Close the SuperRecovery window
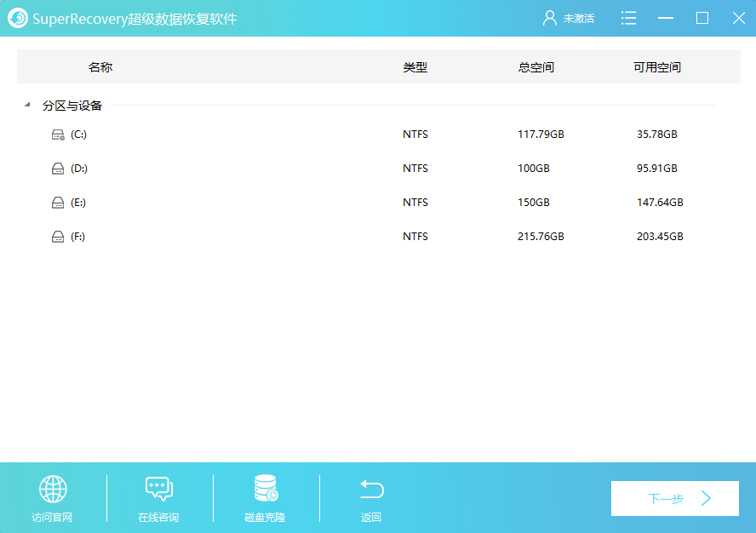This screenshot has height=533, width=756. (x=739, y=19)
